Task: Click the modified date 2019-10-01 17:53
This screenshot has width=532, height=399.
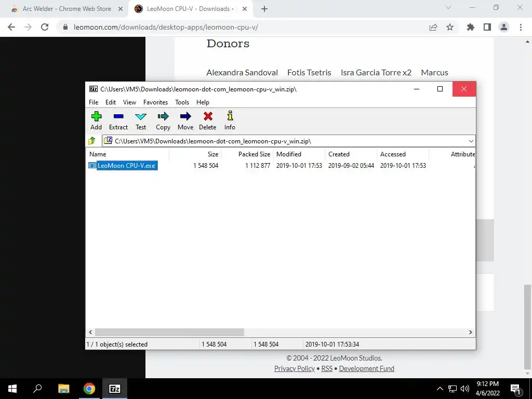Action: (x=299, y=166)
